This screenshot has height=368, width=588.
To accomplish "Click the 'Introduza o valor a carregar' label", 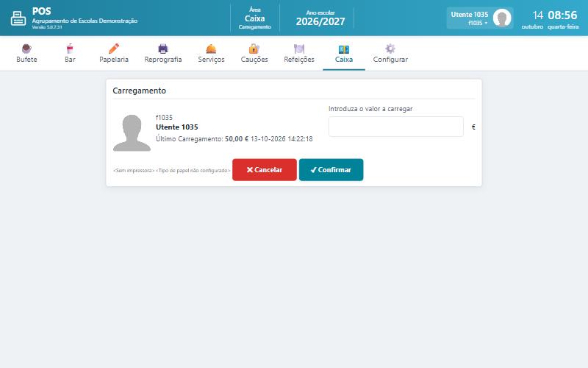I will coord(370,109).
